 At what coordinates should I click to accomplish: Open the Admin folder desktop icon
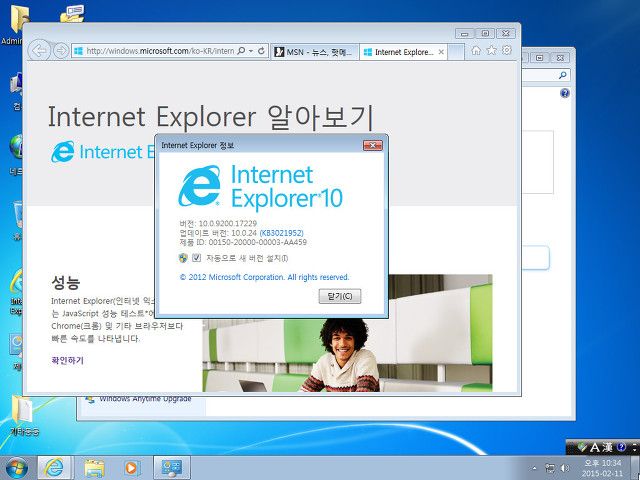[x=18, y=24]
